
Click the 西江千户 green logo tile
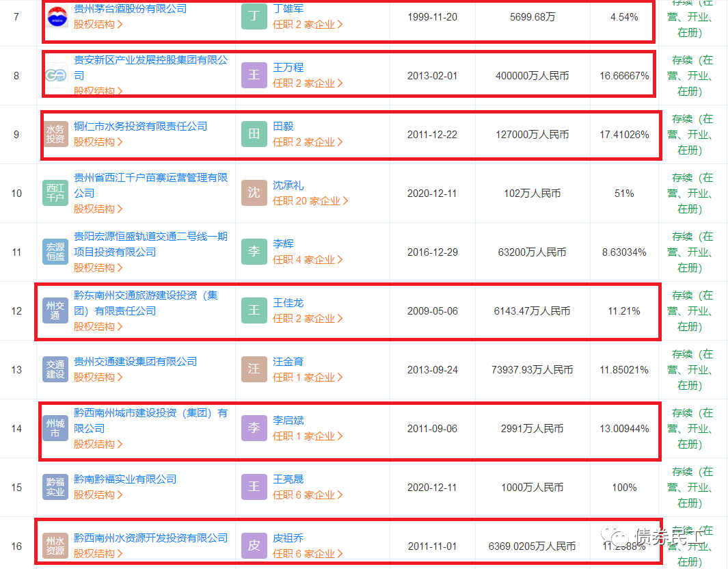(55, 193)
